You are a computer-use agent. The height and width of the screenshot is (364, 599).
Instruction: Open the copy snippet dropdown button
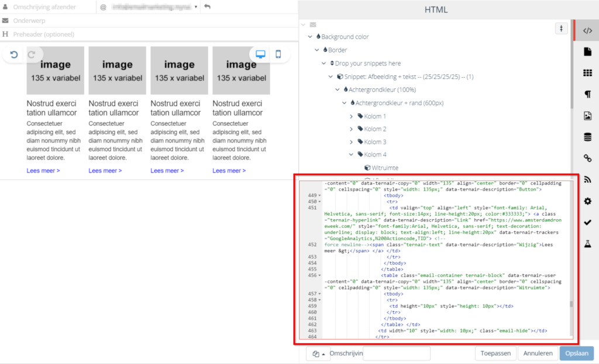coord(318,353)
